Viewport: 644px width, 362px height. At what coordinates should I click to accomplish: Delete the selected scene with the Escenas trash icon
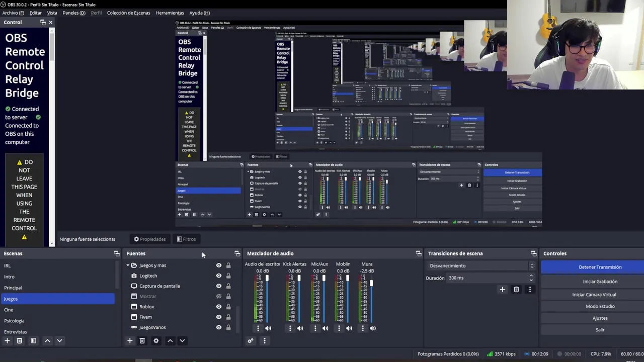point(19,341)
